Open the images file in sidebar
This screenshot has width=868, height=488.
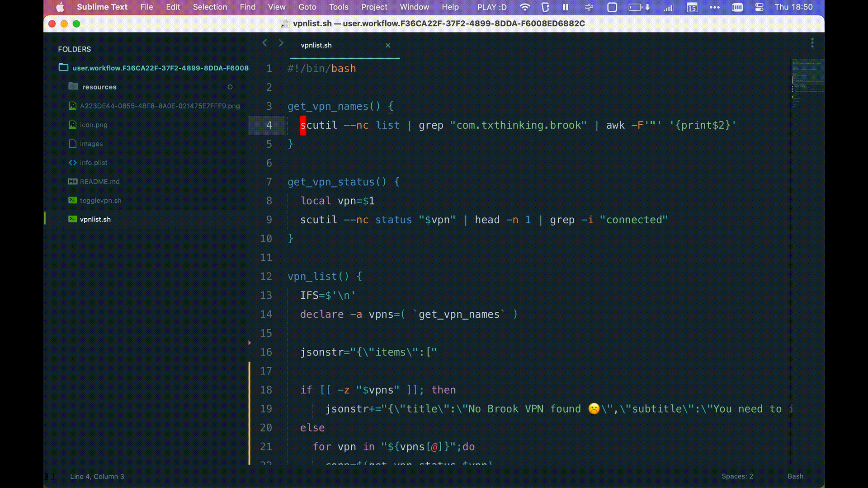pyautogui.click(x=91, y=144)
